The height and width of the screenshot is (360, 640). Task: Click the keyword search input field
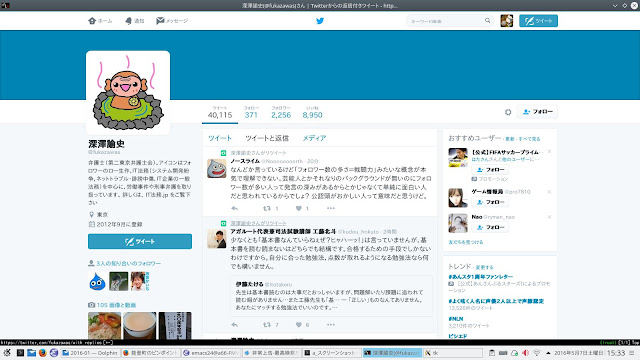446,21
